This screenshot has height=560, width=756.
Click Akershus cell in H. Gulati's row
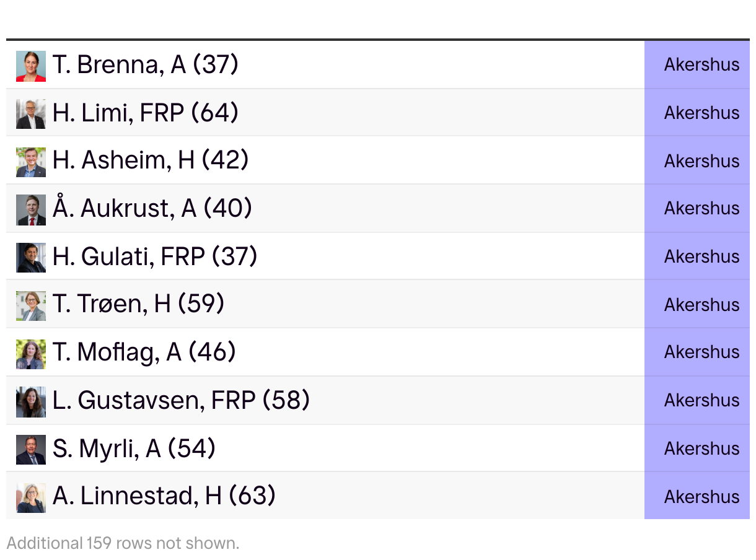697,256
